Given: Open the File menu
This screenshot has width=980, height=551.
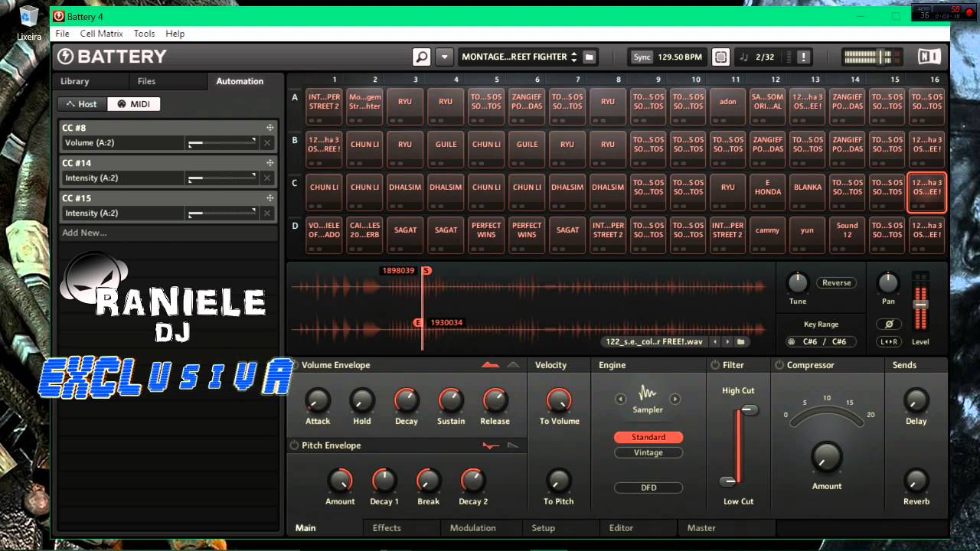Looking at the screenshot, I should pyautogui.click(x=63, y=34).
